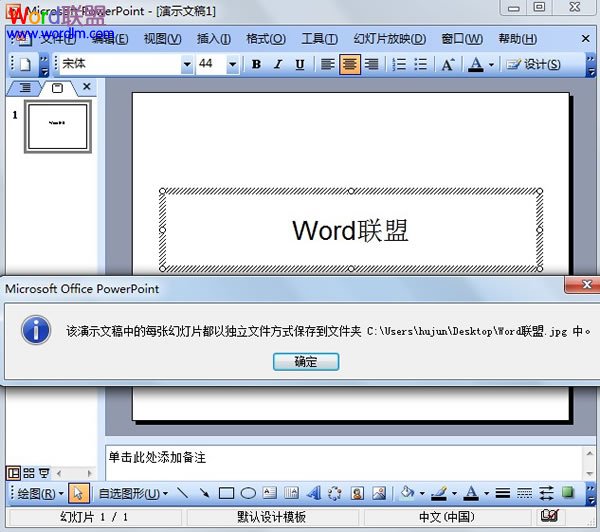Open the 视图(V) menu
The width and height of the screenshot is (600, 532).
tap(163, 39)
